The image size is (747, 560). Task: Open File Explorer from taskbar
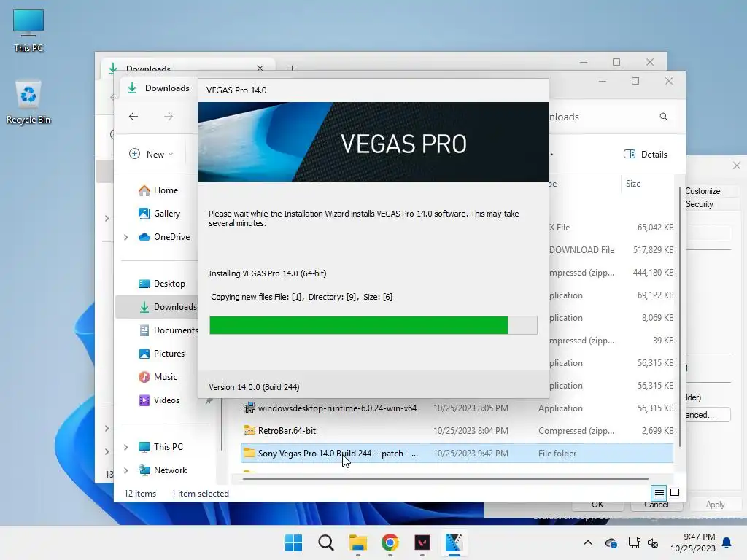[x=357, y=542]
